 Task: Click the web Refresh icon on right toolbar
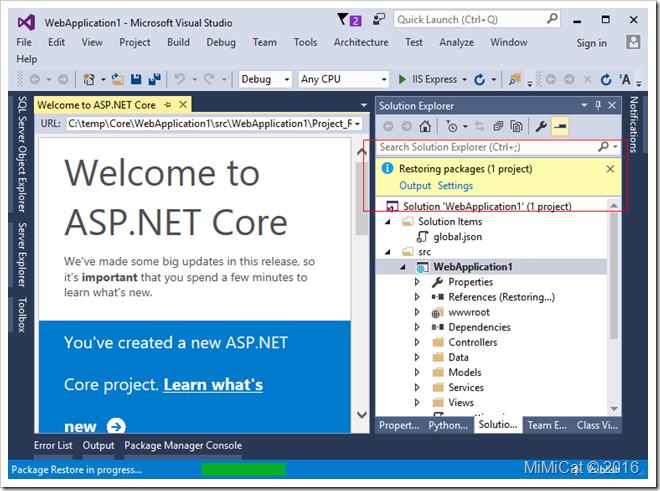pyautogui.click(x=606, y=79)
